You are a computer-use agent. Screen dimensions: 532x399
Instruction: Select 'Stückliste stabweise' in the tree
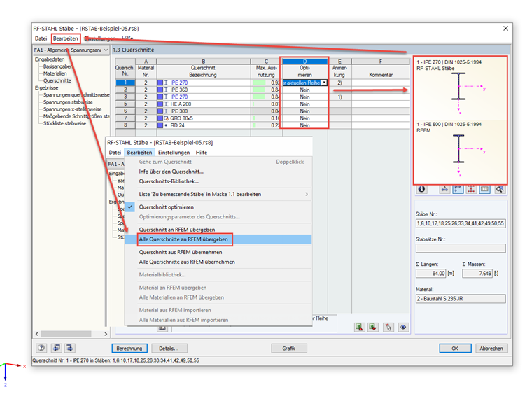pos(65,123)
